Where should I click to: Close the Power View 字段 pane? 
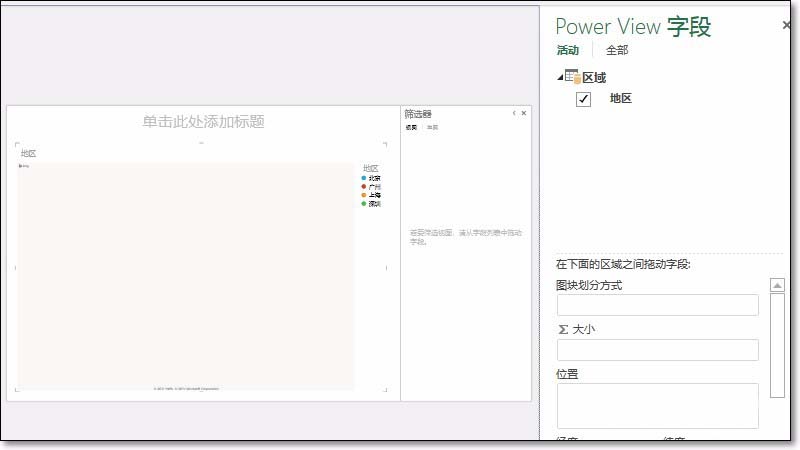786,25
